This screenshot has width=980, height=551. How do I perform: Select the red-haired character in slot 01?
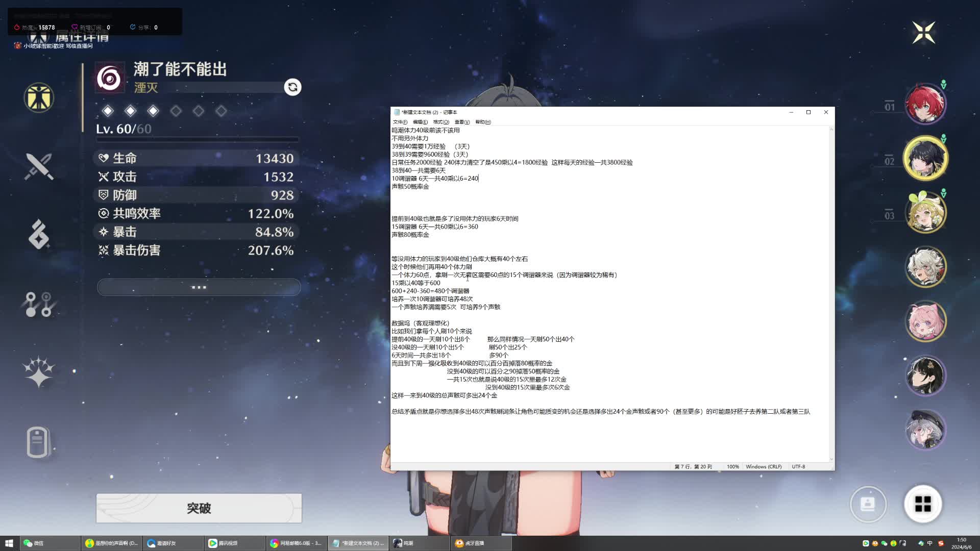coord(925,104)
